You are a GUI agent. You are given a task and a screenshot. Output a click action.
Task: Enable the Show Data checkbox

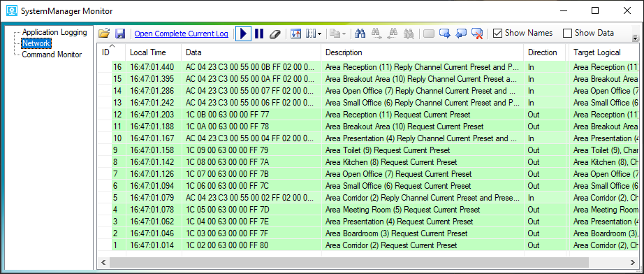568,34
